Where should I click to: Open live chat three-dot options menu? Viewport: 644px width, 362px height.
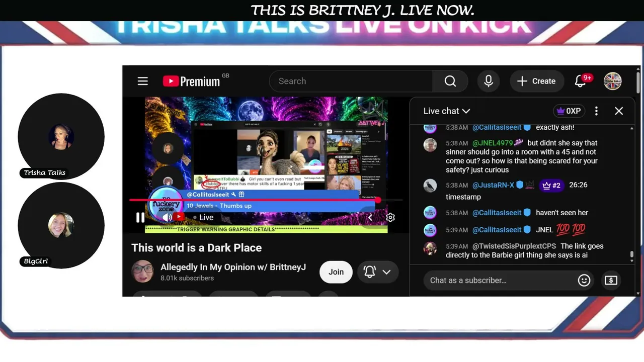tap(596, 111)
